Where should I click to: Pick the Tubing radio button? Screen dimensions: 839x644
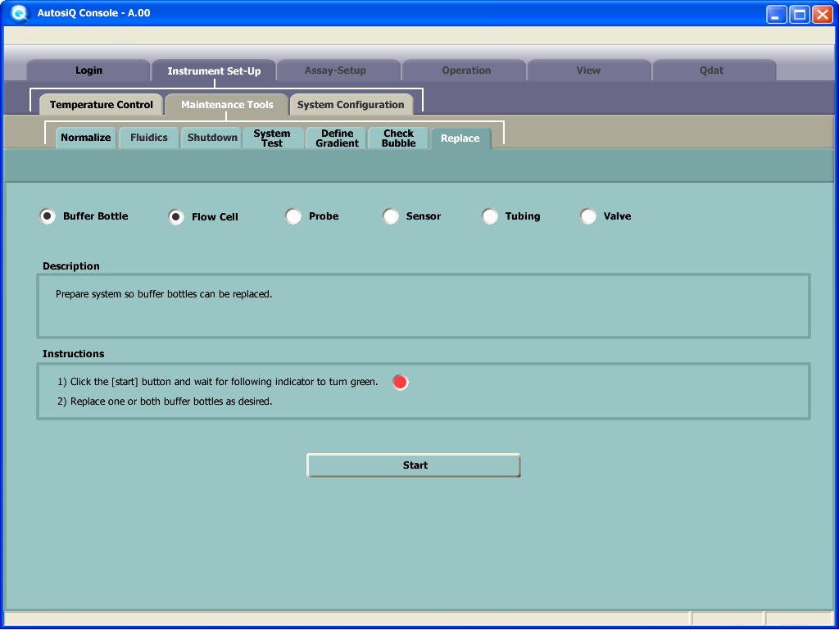coord(490,216)
